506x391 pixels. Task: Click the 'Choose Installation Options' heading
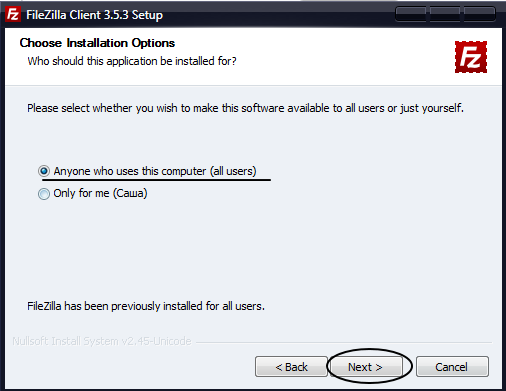click(97, 43)
